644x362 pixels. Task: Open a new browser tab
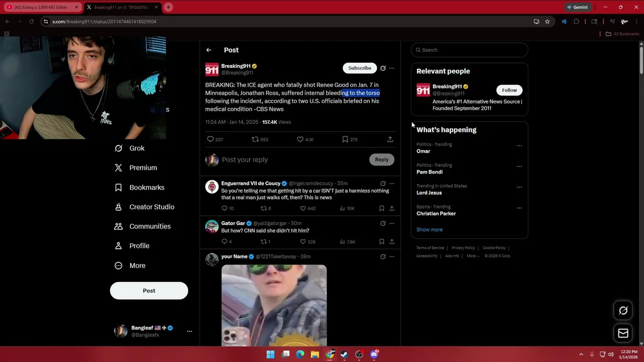click(169, 7)
